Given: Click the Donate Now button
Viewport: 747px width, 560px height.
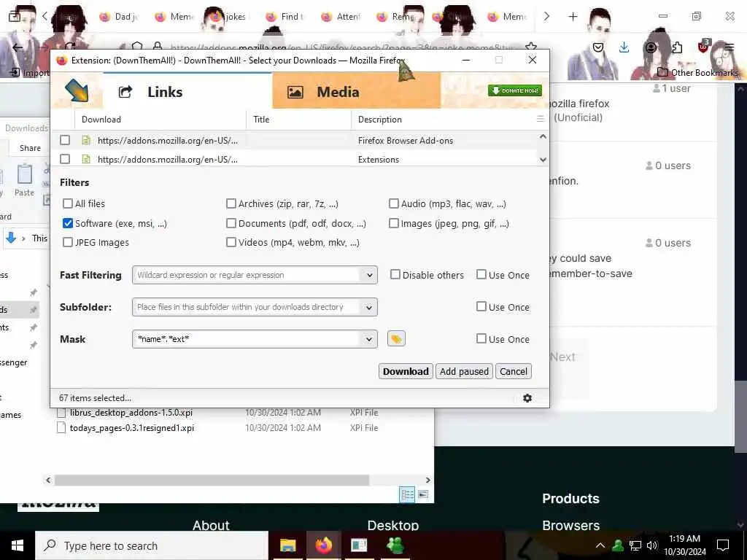Looking at the screenshot, I should pyautogui.click(x=514, y=90).
